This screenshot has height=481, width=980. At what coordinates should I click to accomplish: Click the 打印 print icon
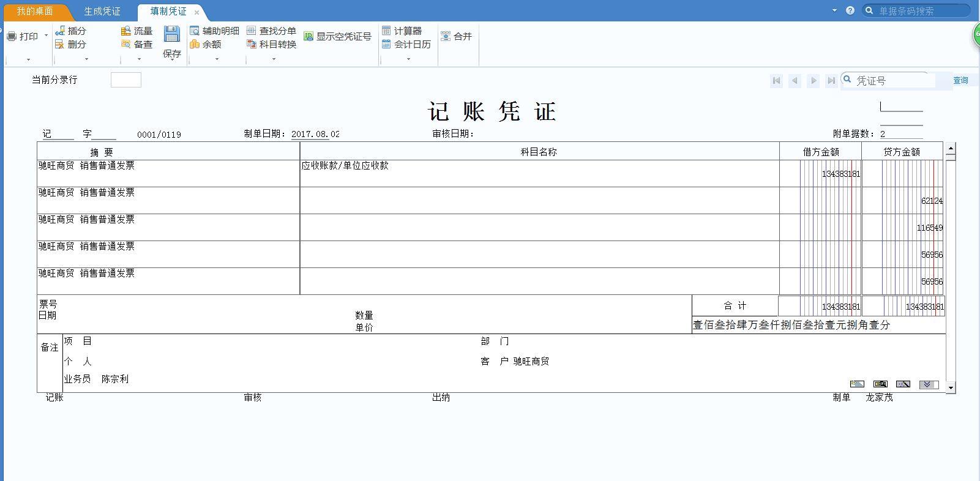12,37
